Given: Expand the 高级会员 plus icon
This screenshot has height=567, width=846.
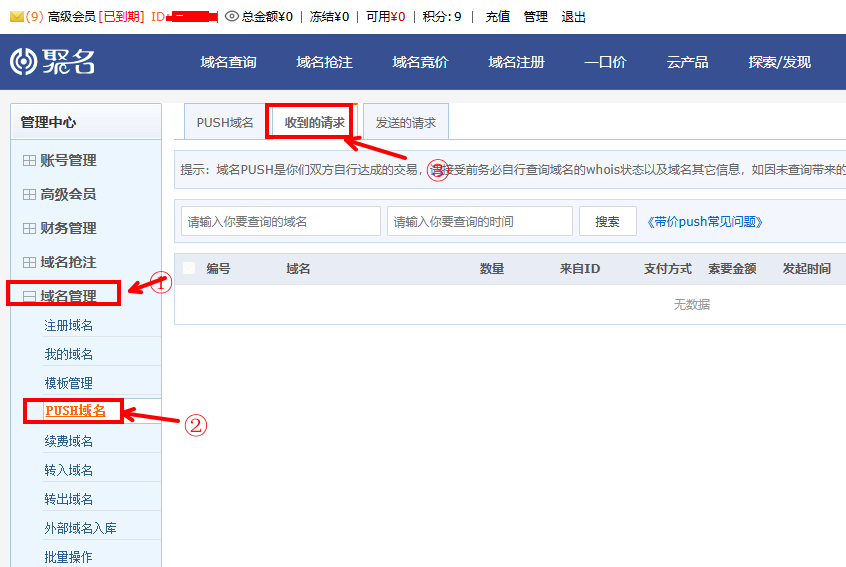Looking at the screenshot, I should [29, 194].
